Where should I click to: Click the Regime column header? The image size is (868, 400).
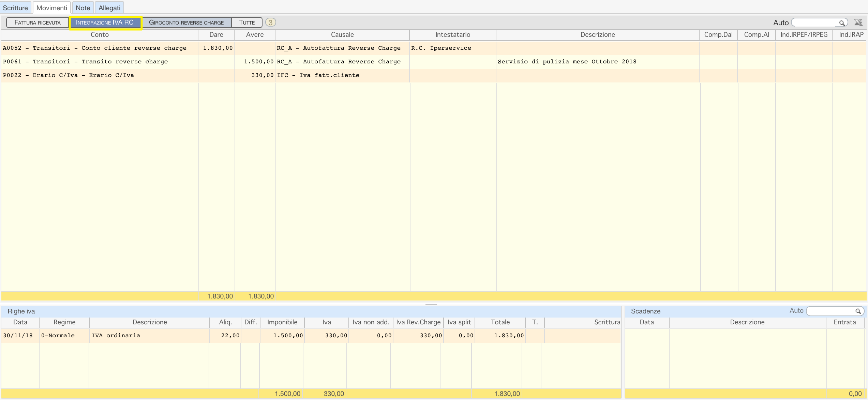coord(64,322)
